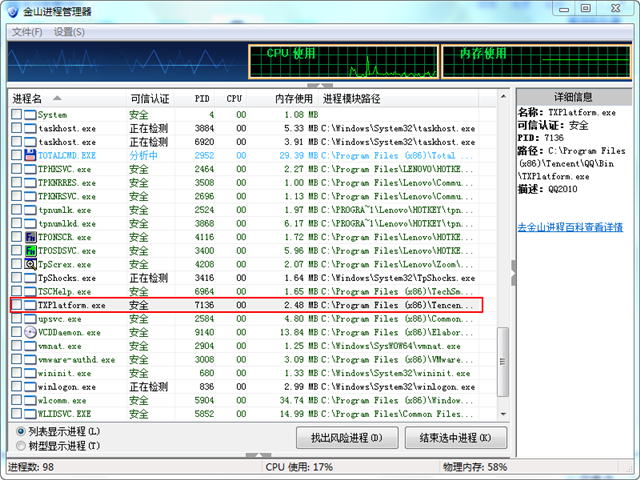Click the TPKNRSVC.exe window icon
The height and width of the screenshot is (480, 640).
[x=30, y=196]
